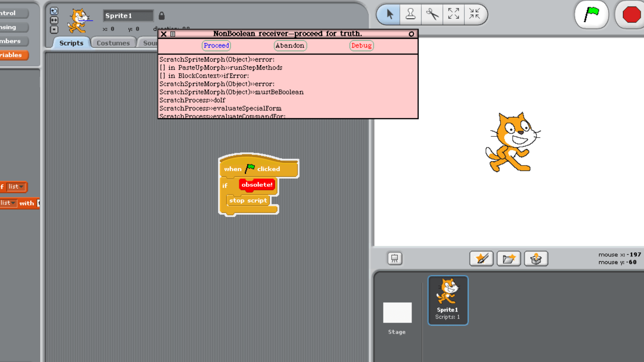Image resolution: width=644 pixels, height=362 pixels.
Task: Set rotation style to don't rotate
Action: [x=54, y=29]
